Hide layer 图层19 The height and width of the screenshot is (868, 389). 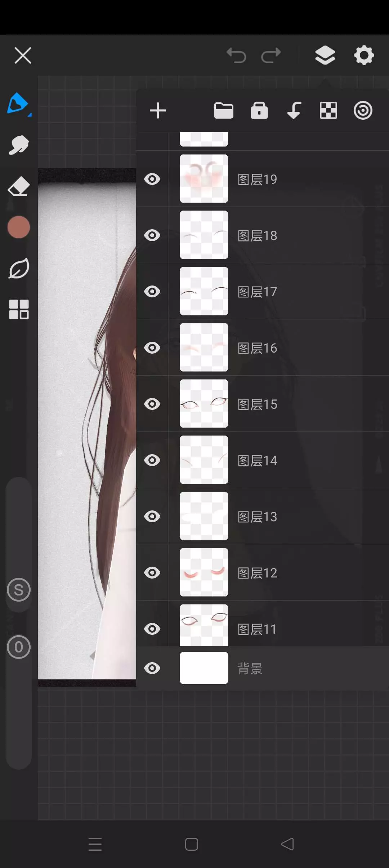152,179
